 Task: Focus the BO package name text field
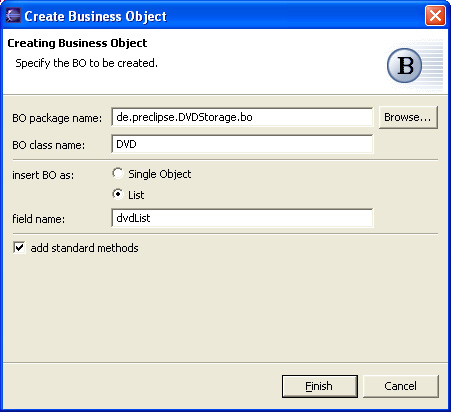(242, 117)
